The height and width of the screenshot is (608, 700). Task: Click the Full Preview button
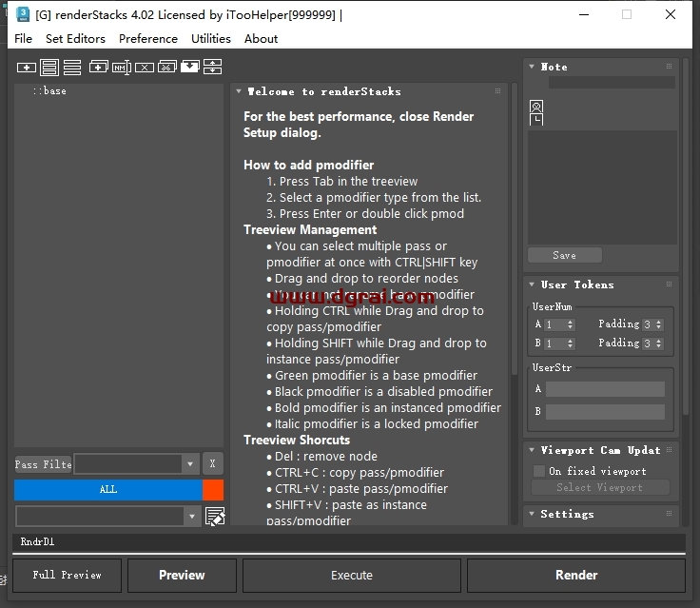[x=67, y=575]
